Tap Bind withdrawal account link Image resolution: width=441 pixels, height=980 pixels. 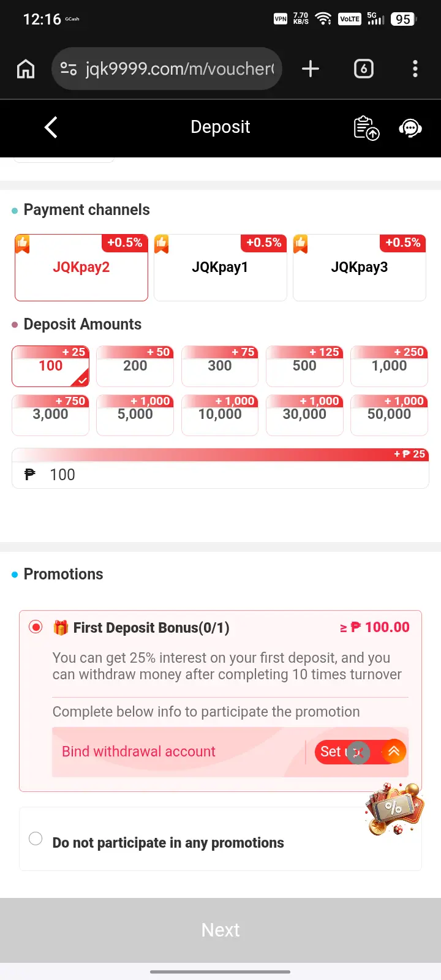click(138, 752)
